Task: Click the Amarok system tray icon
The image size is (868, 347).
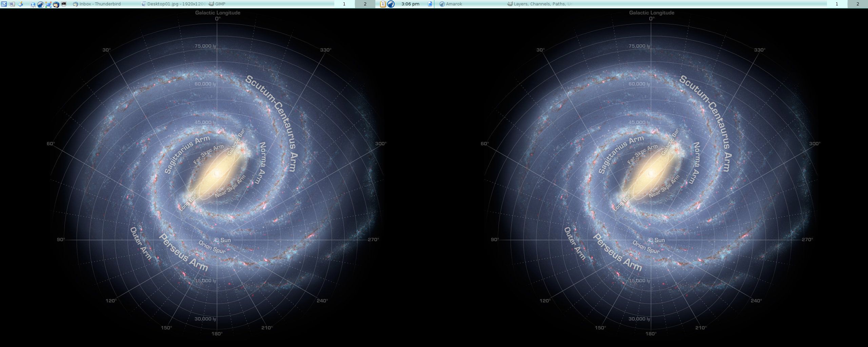Action: click(x=391, y=4)
